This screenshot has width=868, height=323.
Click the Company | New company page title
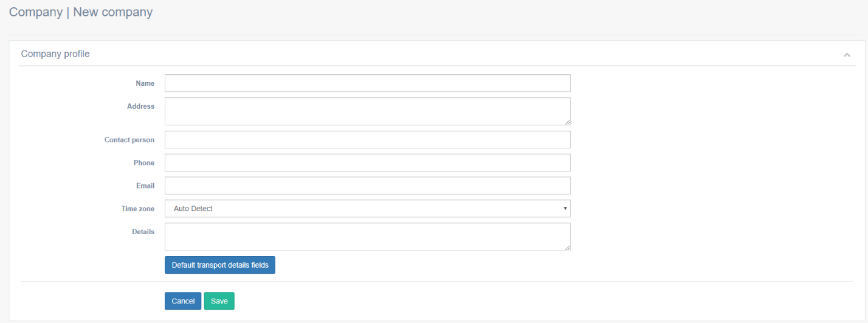[x=81, y=12]
